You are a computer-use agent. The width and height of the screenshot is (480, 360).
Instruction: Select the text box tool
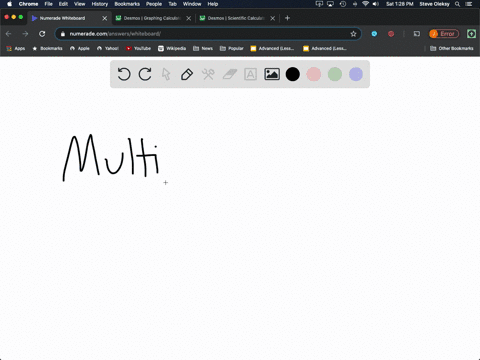(250, 74)
